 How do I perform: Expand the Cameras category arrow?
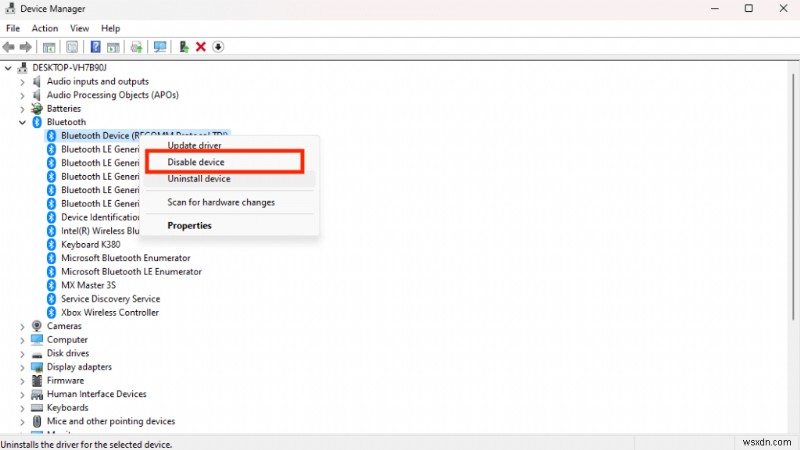click(22, 326)
